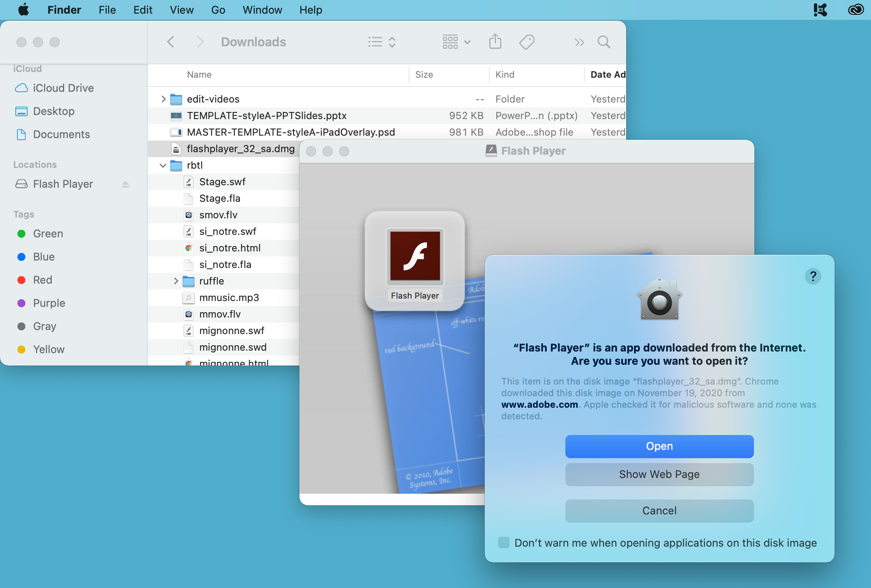Go back in Finder navigation
Screen dimensions: 871x588
pyautogui.click(x=170, y=42)
